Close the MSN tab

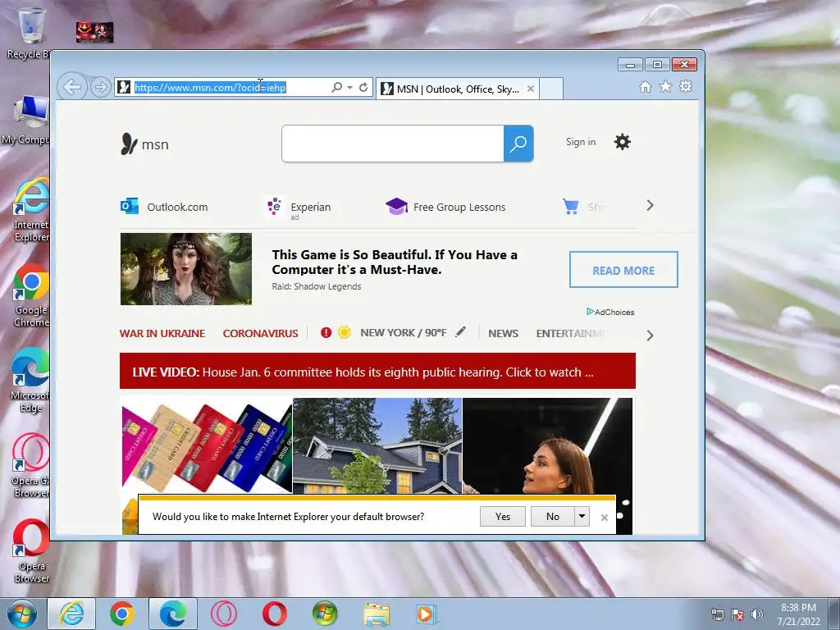point(531,89)
